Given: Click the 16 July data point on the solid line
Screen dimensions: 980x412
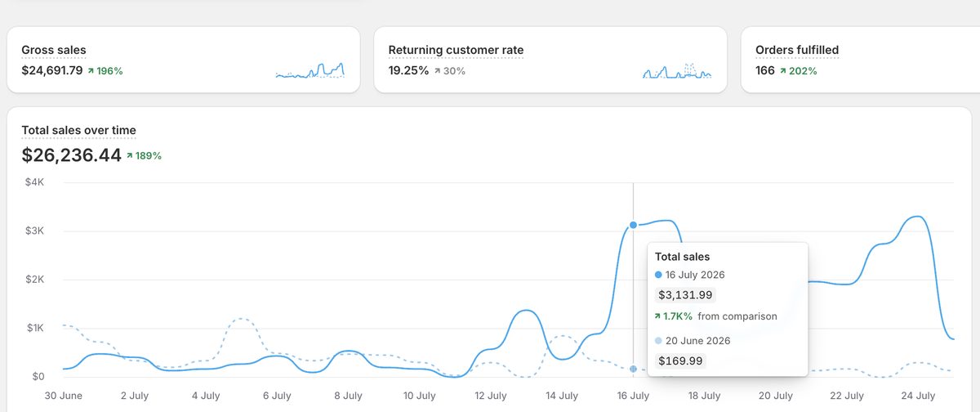Looking at the screenshot, I should point(633,225).
